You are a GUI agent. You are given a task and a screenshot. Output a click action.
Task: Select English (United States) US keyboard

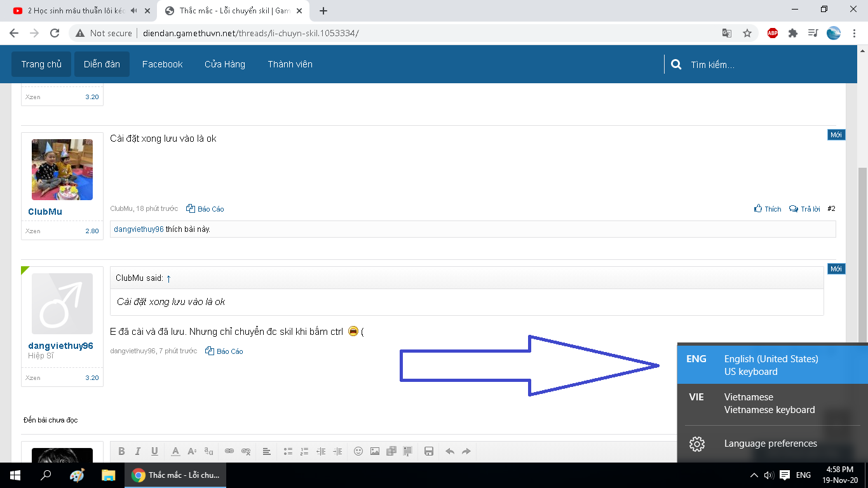(773, 365)
